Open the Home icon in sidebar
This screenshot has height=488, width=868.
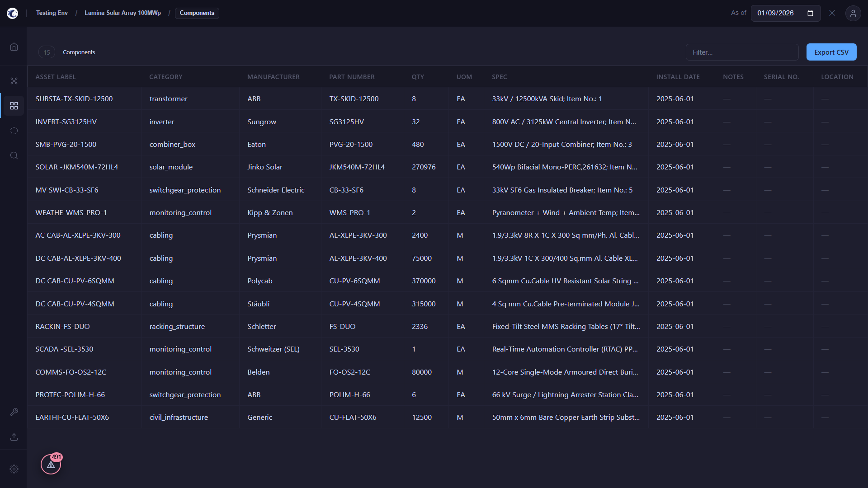[x=14, y=47]
